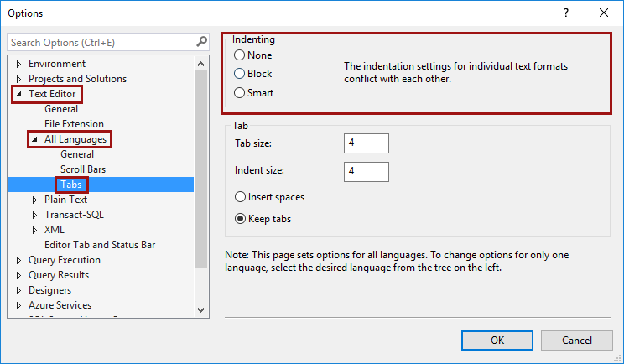Enable the Insert spaces option

pyautogui.click(x=241, y=197)
